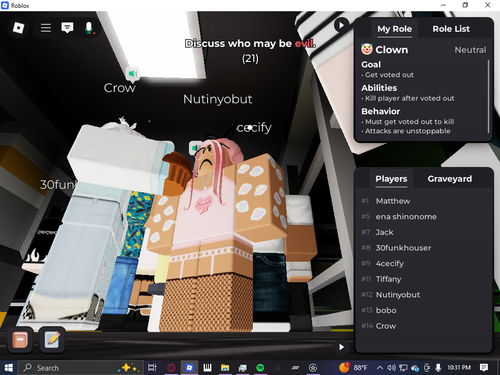The image size is (500, 375).
Task: Click the Behavior heading in the role panel
Action: [x=381, y=111]
